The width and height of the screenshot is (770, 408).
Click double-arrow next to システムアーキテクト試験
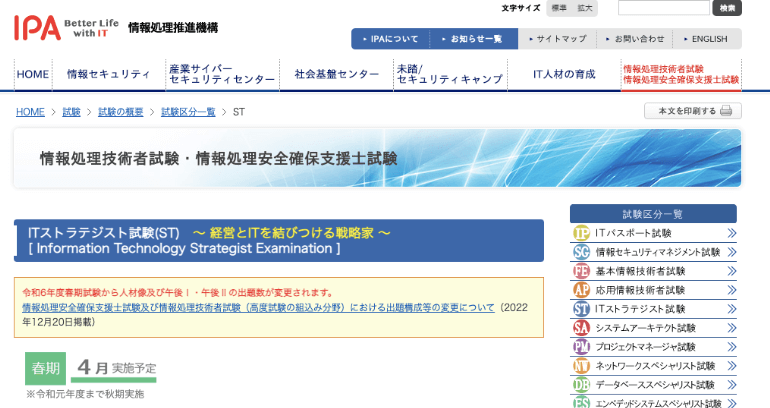(x=732, y=328)
